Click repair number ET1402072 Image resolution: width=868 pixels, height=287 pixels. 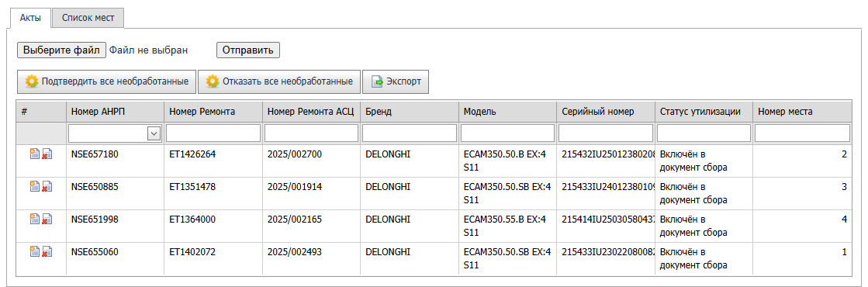192,252
